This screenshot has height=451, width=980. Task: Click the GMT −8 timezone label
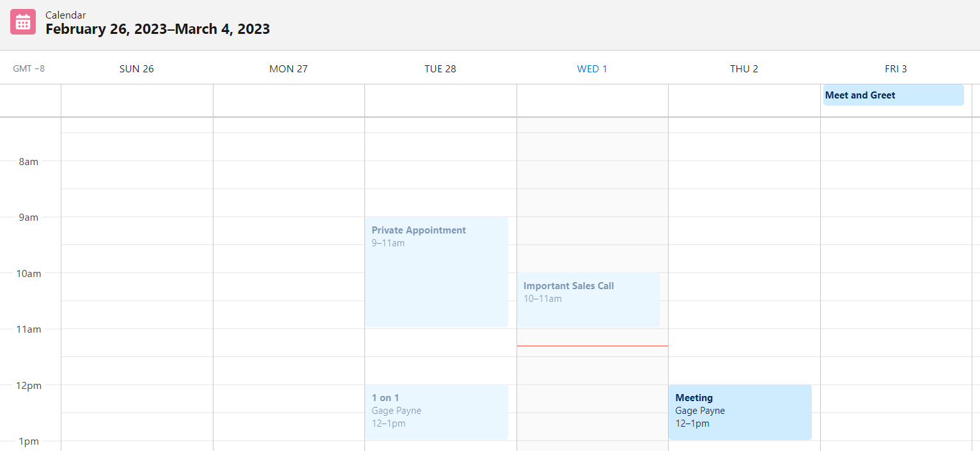29,68
